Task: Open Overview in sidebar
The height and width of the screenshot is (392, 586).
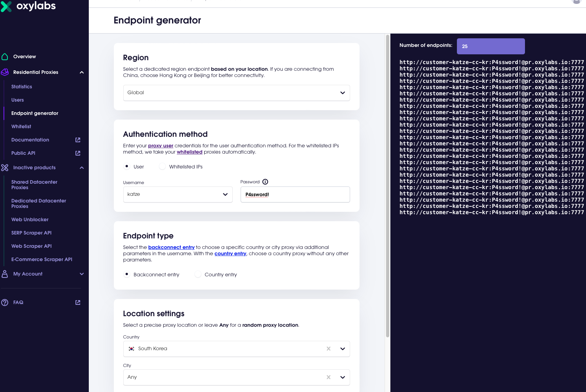Action: (x=25, y=57)
